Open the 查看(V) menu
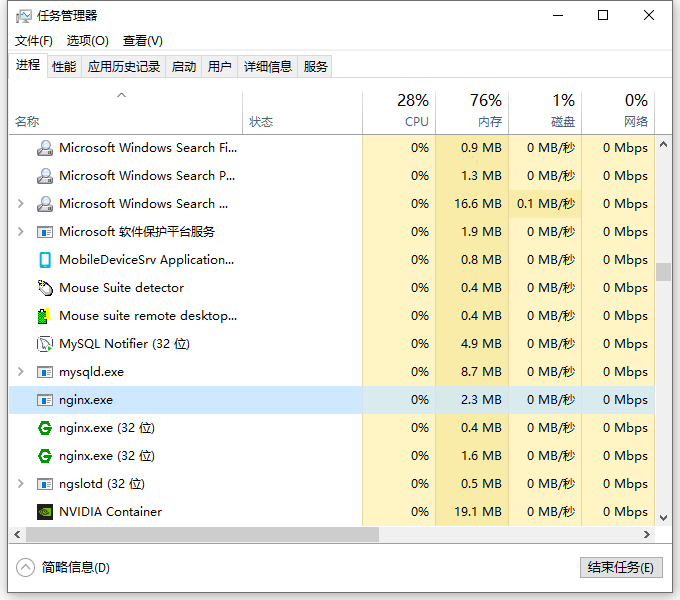The image size is (680, 600). (x=143, y=41)
